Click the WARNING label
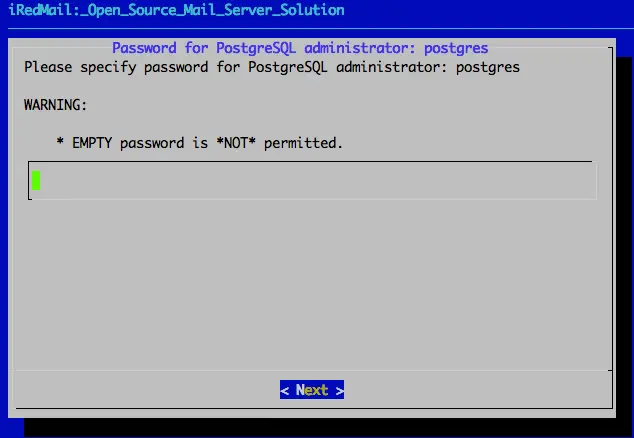This screenshot has height=438, width=634. pyautogui.click(x=55, y=105)
